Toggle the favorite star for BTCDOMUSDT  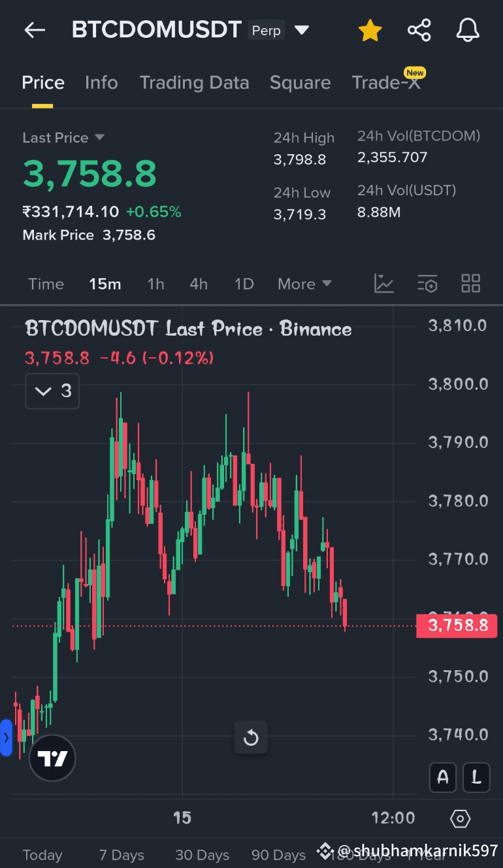[x=370, y=31]
